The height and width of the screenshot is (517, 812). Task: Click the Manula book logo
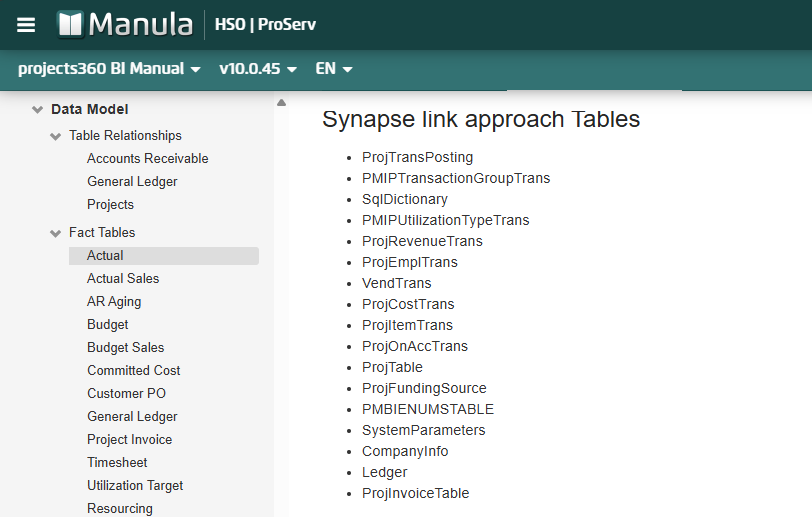[70, 24]
